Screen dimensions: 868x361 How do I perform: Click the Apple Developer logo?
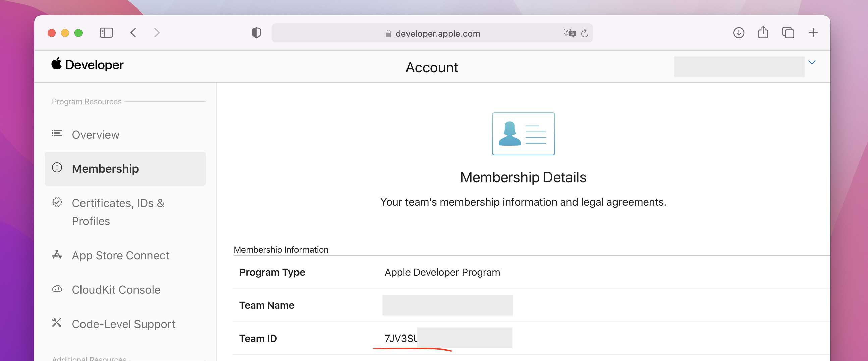pyautogui.click(x=87, y=64)
